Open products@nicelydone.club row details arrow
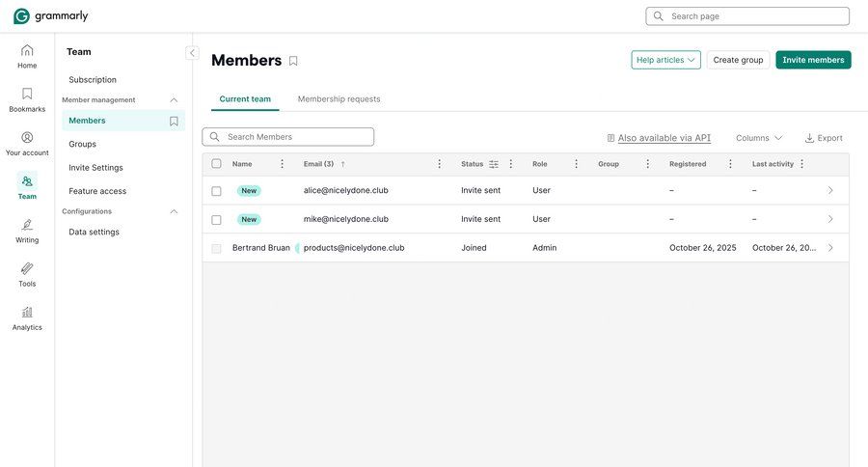 (x=830, y=248)
